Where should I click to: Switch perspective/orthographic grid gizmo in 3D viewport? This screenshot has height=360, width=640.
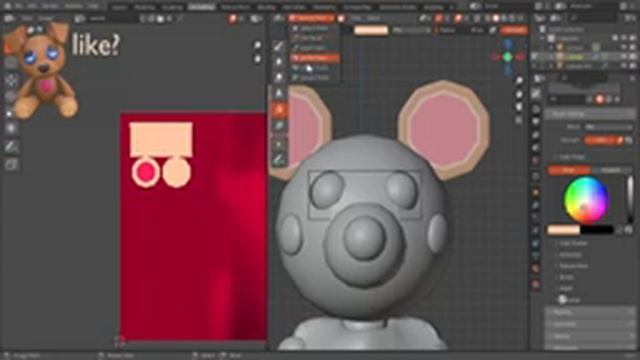[519, 120]
